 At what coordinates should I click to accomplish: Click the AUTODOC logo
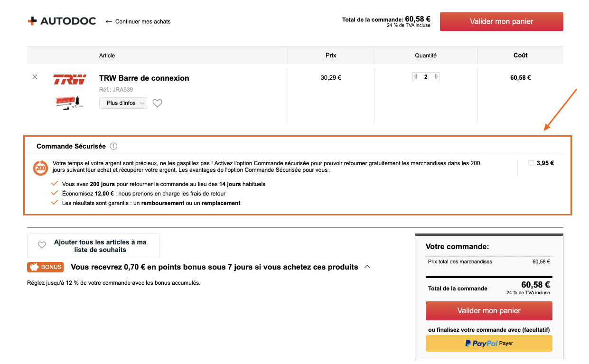[x=62, y=21]
